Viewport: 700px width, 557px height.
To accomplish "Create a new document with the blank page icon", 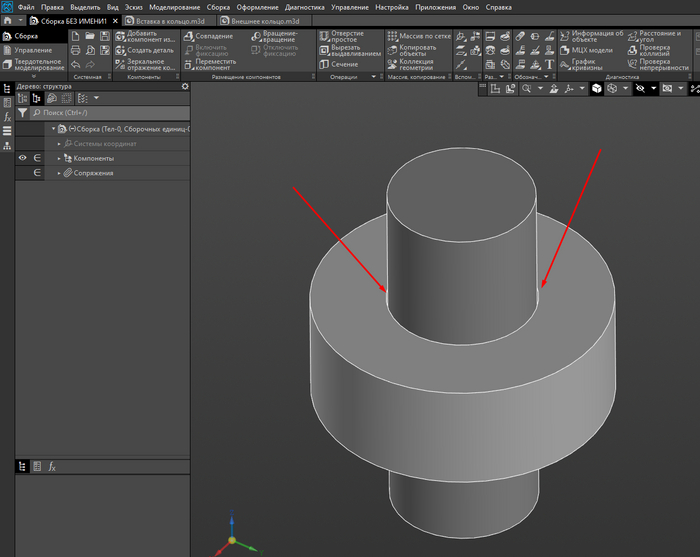I will coord(75,37).
